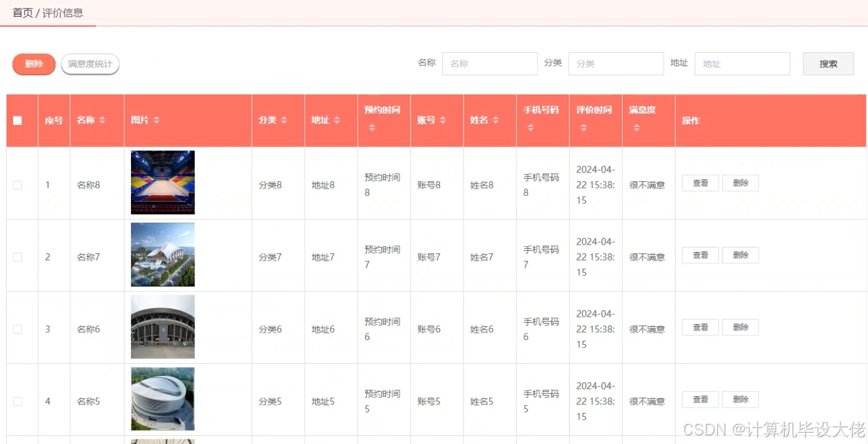Sort table by 评价时间 column arrows
This screenshot has height=444, width=868.
[583, 128]
